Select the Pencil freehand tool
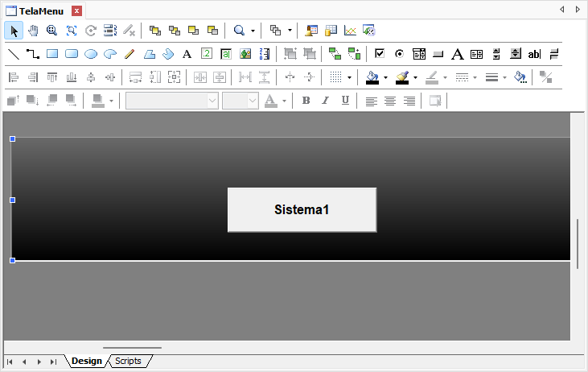Screen dimensions: 588x372 click(130, 54)
